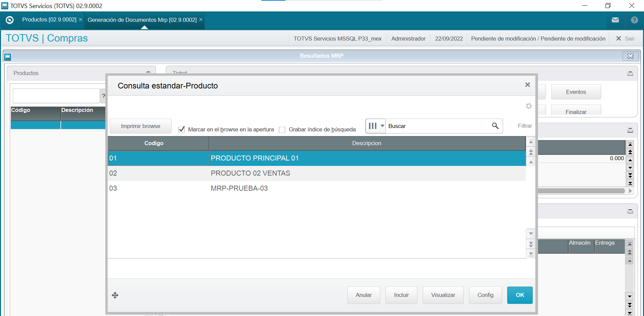Confirm selection with the OK button
The image size is (644, 316).
520,295
